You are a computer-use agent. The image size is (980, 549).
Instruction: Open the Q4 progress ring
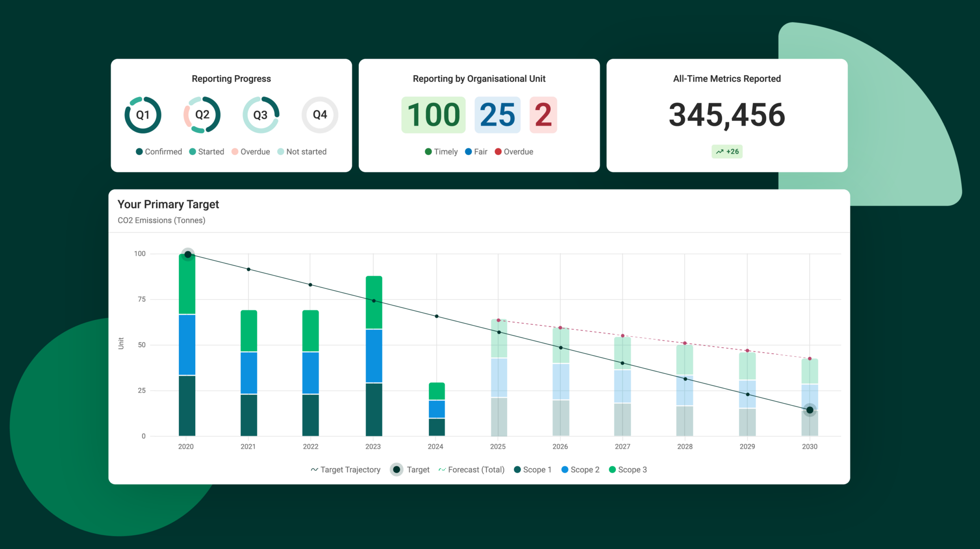coord(320,115)
